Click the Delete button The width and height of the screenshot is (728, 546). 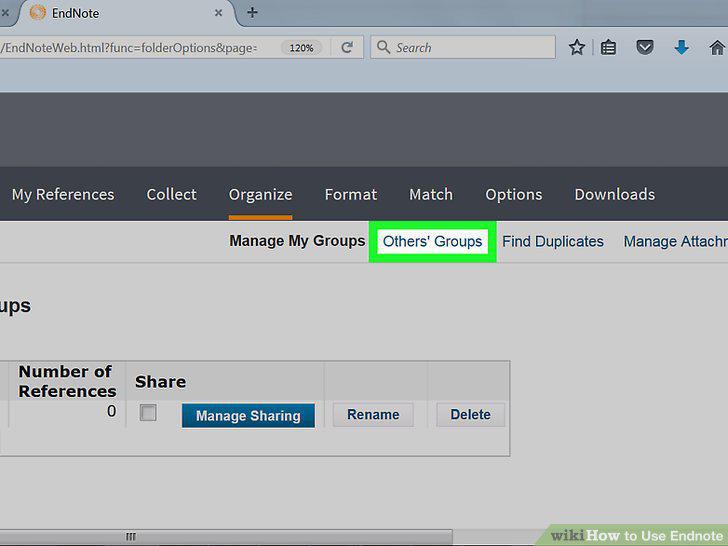(x=470, y=414)
